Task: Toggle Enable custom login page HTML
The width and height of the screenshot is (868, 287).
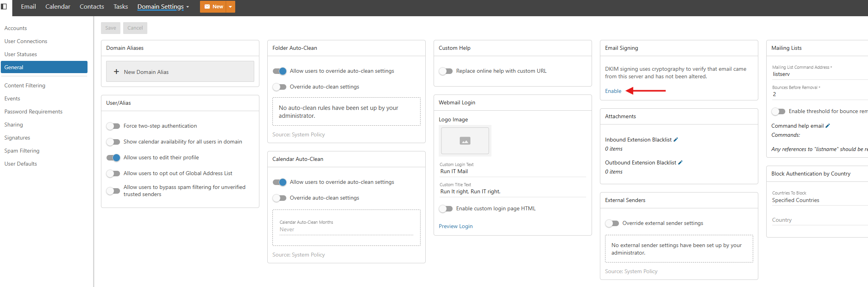Action: tap(446, 209)
